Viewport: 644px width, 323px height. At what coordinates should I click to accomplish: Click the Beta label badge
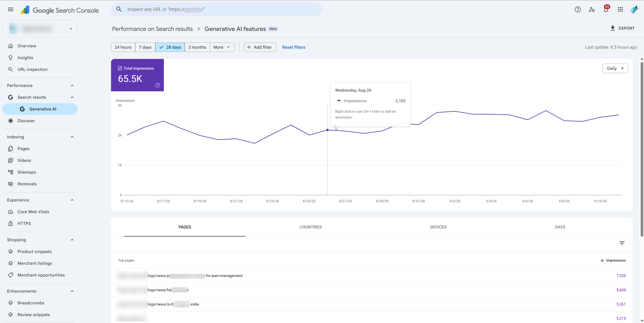pyautogui.click(x=273, y=29)
